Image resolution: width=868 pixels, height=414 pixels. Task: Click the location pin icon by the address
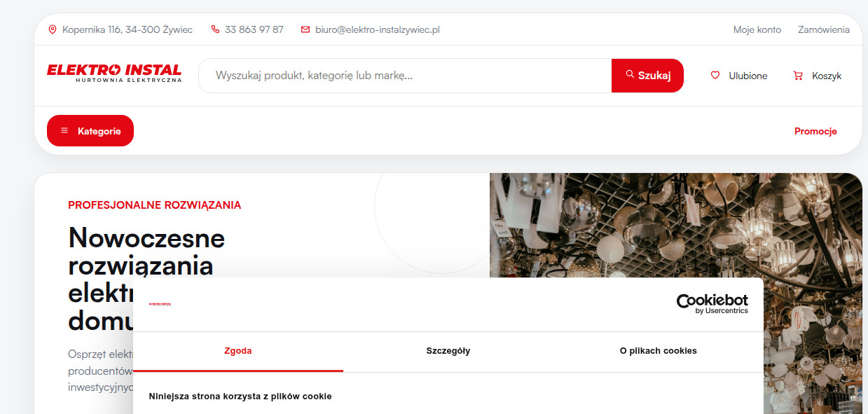click(x=52, y=29)
